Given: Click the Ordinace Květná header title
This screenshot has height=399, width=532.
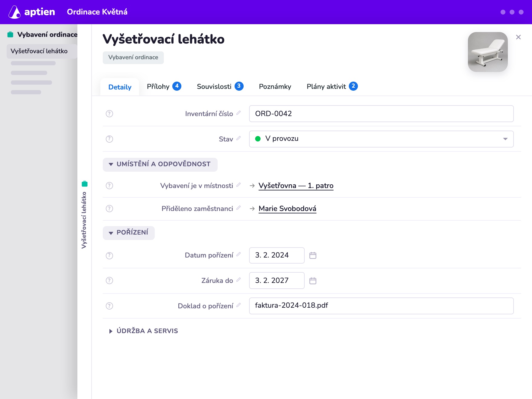Looking at the screenshot, I should click(x=97, y=12).
